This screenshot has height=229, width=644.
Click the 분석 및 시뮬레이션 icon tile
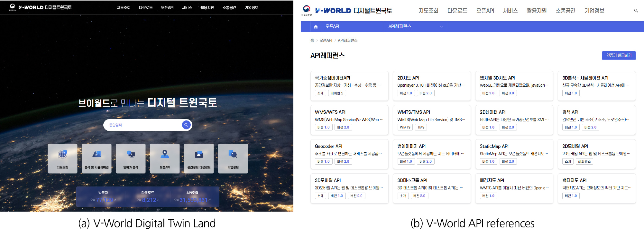(97, 158)
